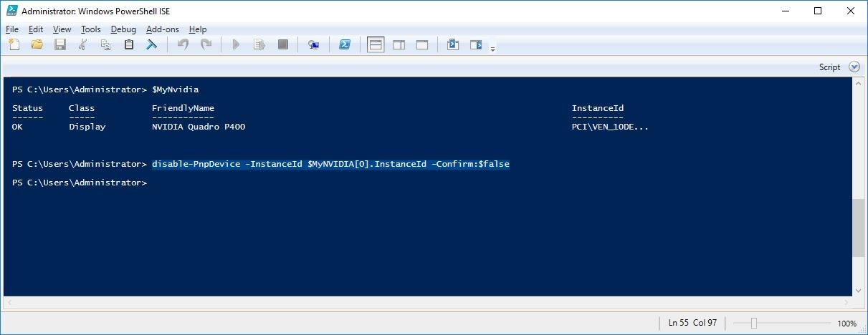Click console scroll down arrow
This screenshot has height=335, width=868.
point(858,290)
